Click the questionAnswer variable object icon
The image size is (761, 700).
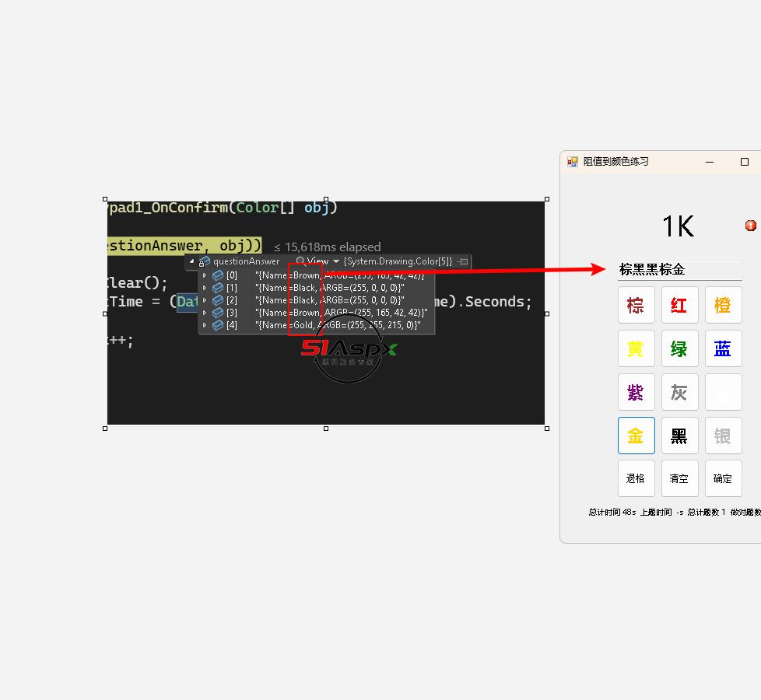coord(205,262)
